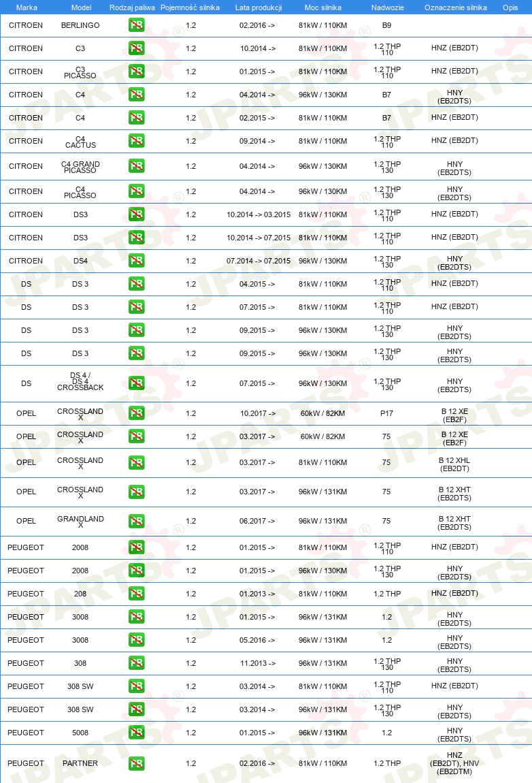The height and width of the screenshot is (783, 532).
Task: Click the '06.2017 ->' production date cell
Action: click(x=257, y=521)
